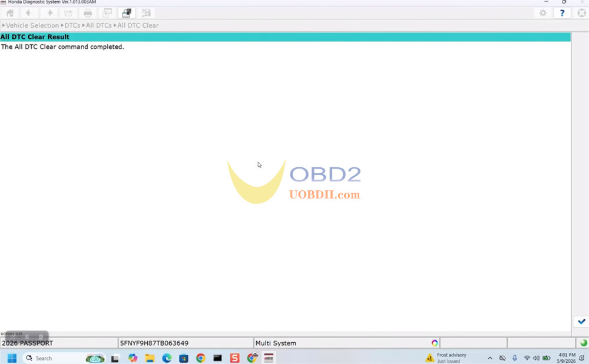Open the terminal window taskbar icon
This screenshot has width=589, height=364.
pos(217,358)
